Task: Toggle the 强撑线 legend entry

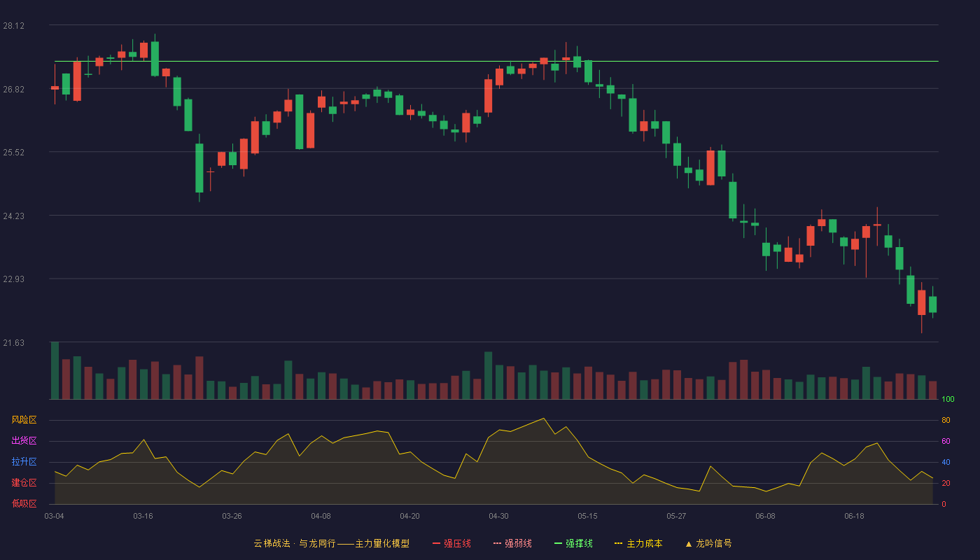Action: click(573, 543)
